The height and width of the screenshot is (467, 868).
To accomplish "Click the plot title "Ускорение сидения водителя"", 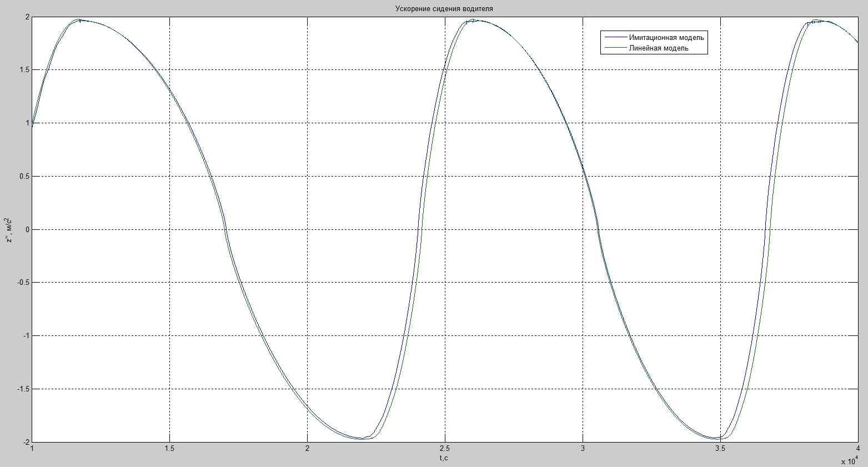I will (443, 8).
